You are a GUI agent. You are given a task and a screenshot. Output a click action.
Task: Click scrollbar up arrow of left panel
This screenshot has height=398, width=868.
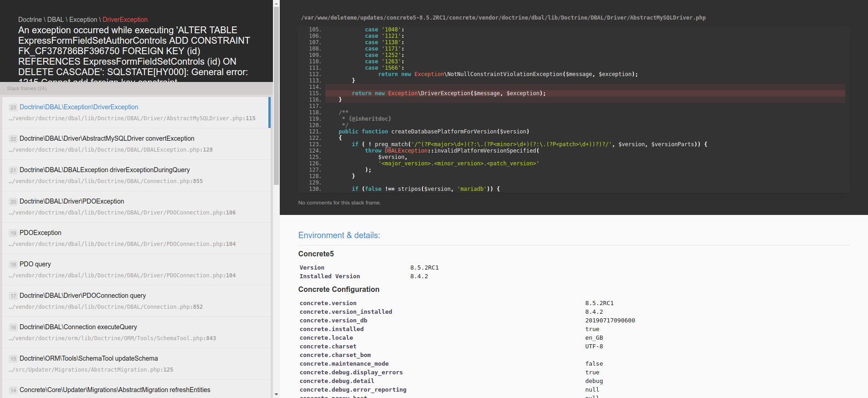pos(276,3)
